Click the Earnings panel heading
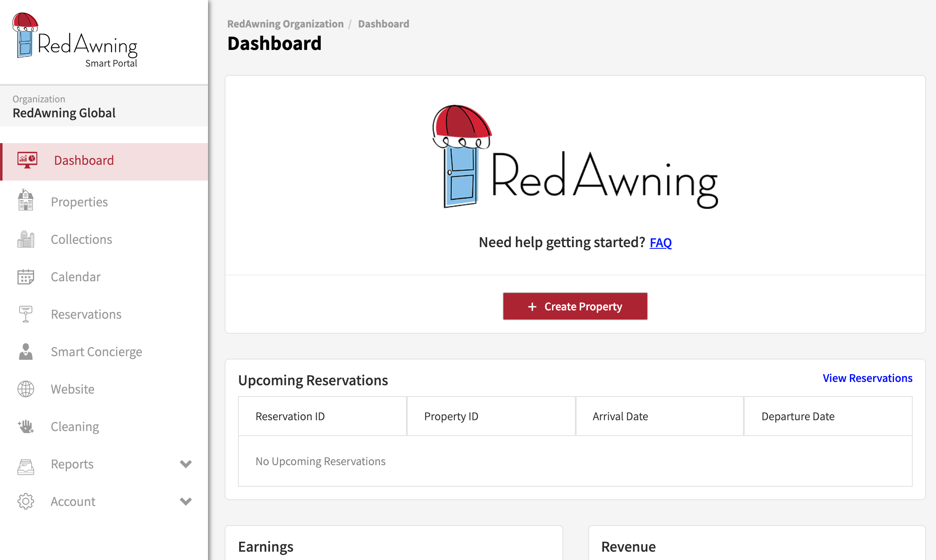 [266, 547]
